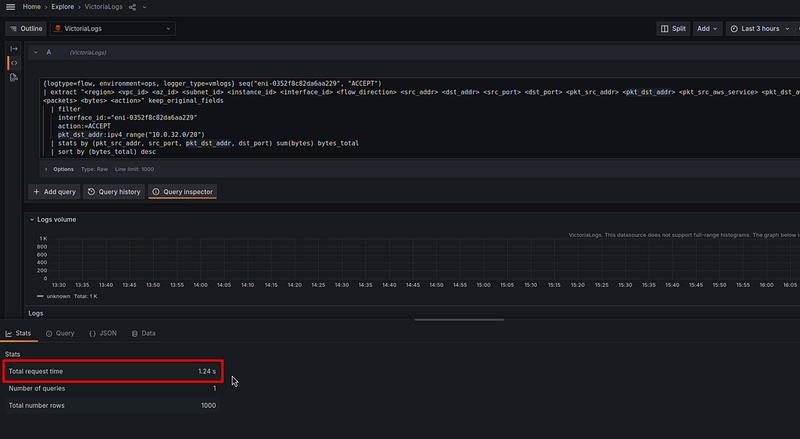Toggle the Query inspector button
Screen dimensions: 800x439
tap(183, 191)
